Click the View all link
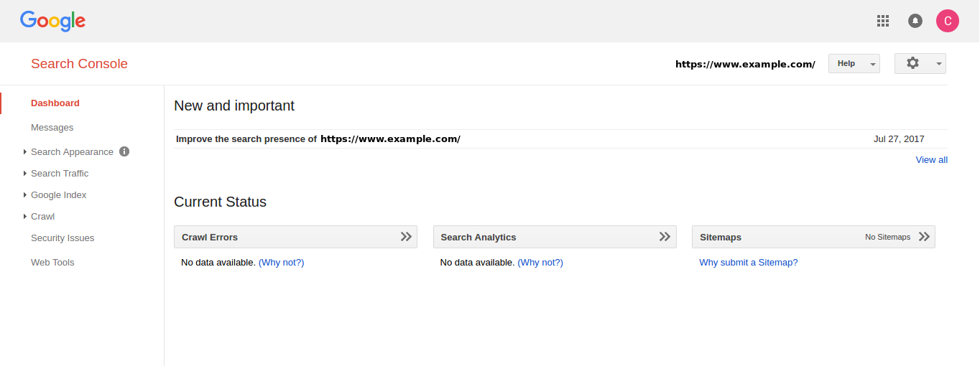Image resolution: width=980 pixels, height=366 pixels. pos(931,160)
